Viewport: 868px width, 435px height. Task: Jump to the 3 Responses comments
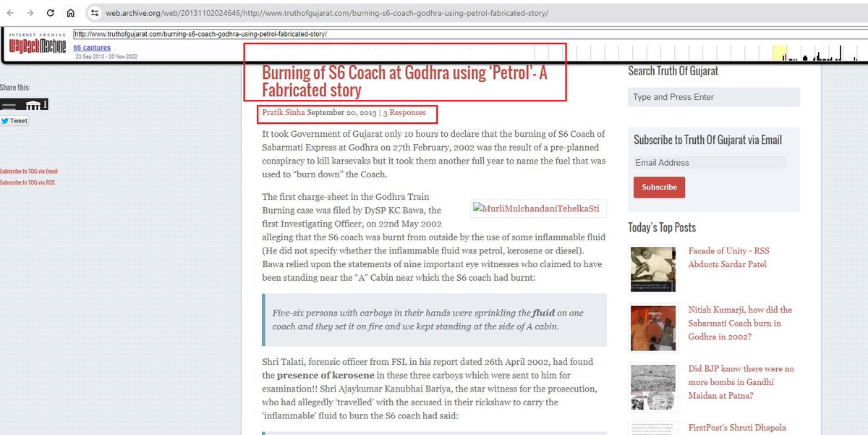click(404, 113)
